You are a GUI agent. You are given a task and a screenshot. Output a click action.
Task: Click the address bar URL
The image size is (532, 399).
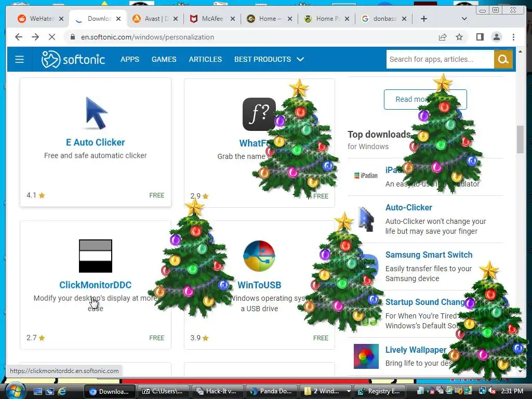147,37
